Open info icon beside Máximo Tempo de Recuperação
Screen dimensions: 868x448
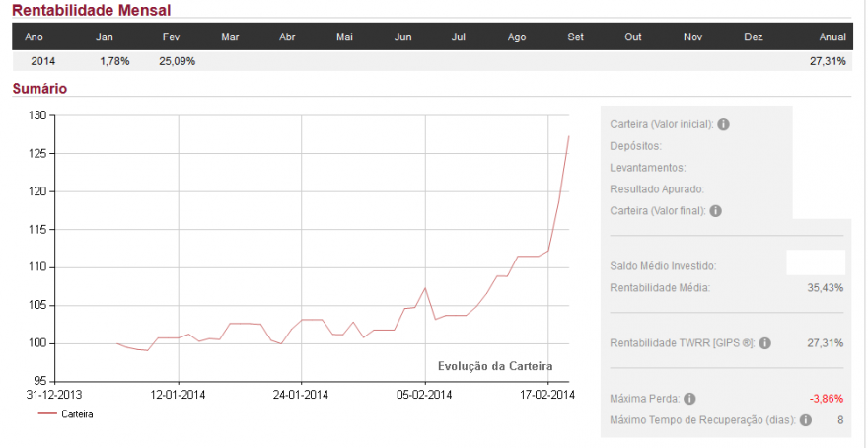tap(806, 420)
